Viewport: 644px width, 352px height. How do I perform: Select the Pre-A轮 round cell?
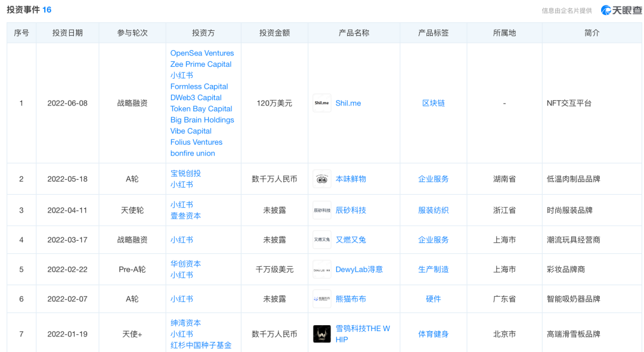pos(132,269)
